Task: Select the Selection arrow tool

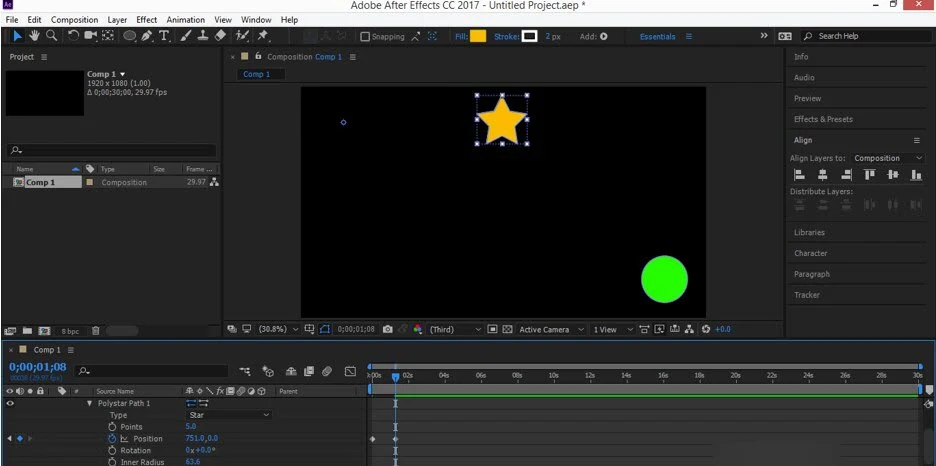Action: click(17, 36)
